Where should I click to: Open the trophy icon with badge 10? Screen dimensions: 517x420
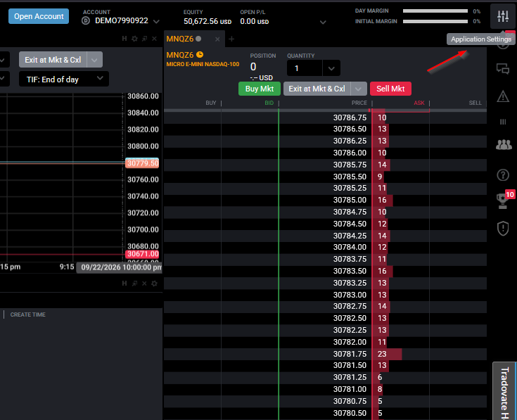pos(503,201)
